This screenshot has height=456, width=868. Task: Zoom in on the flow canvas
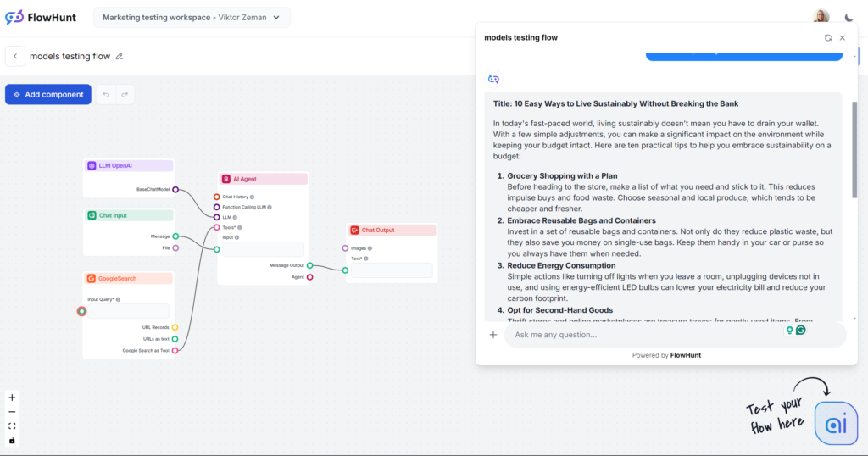[12, 398]
